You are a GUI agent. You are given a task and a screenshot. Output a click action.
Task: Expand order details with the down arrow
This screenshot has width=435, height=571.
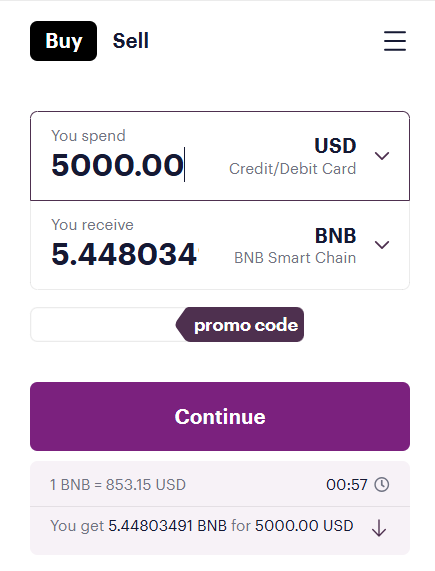coord(379,528)
